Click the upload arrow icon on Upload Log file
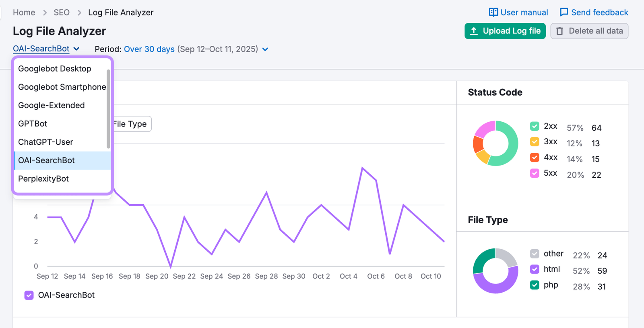The image size is (644, 328). point(474,31)
